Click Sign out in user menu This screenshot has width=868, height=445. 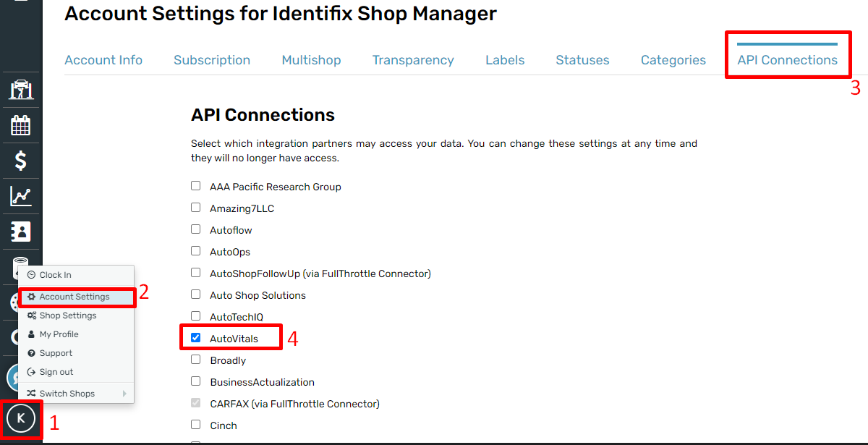pyautogui.click(x=76, y=372)
